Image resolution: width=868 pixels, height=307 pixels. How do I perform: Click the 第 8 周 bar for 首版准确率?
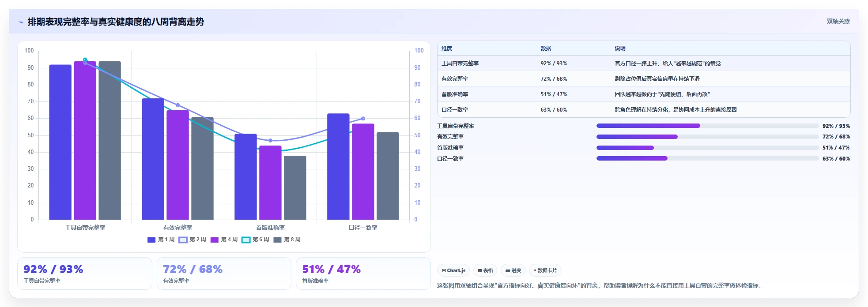tap(295, 187)
